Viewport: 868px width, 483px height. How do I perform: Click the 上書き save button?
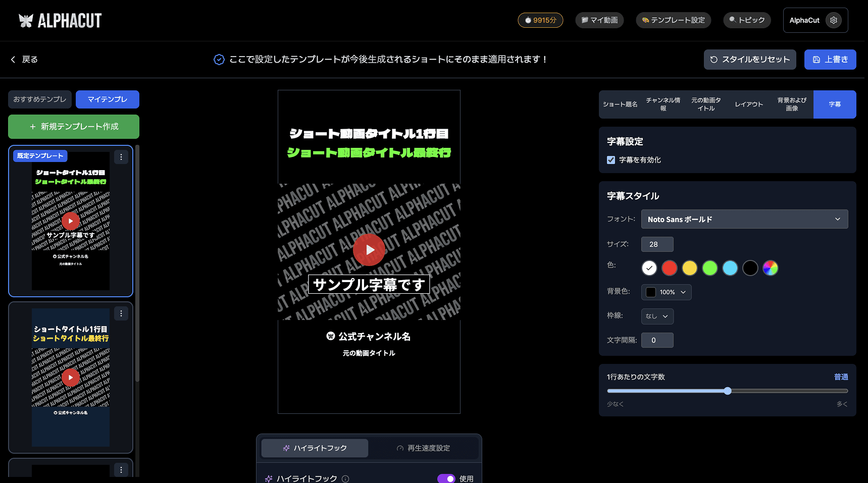[x=830, y=60]
